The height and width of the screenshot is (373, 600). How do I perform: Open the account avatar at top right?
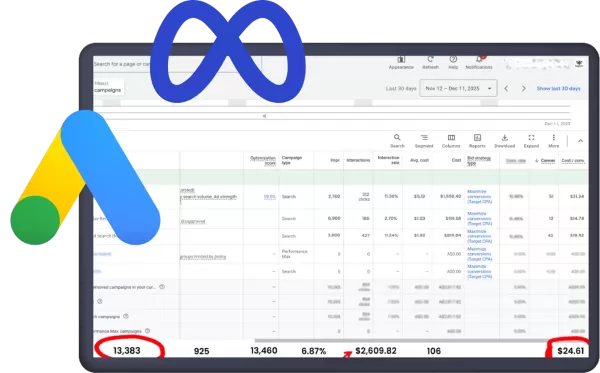[579, 64]
